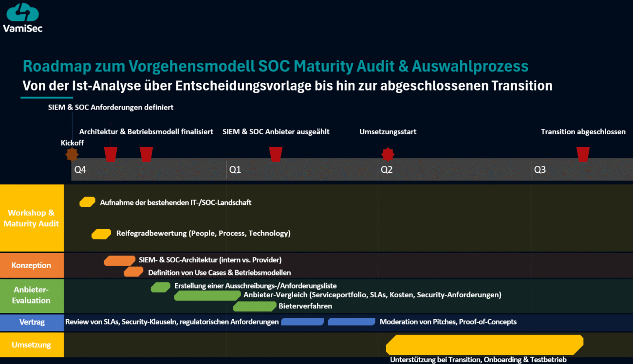This screenshot has width=633, height=364.
Task: Select the Q1 quarter label on timeline
Action: [x=235, y=170]
